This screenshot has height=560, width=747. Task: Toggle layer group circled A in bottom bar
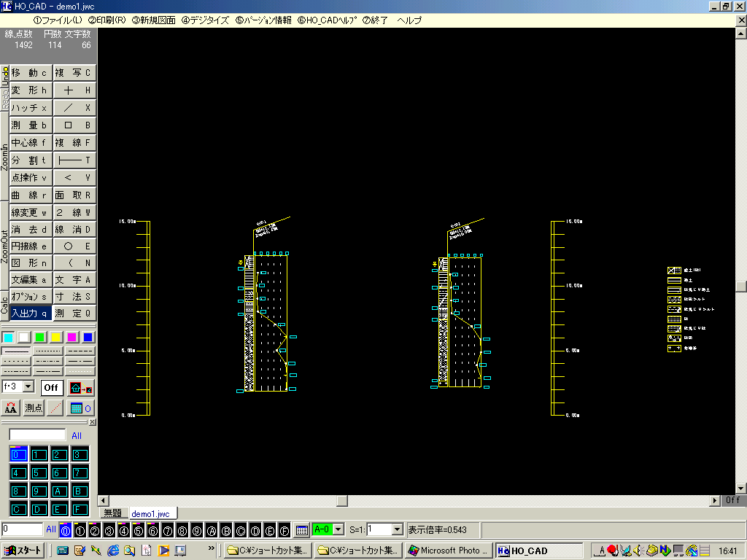tap(212, 530)
